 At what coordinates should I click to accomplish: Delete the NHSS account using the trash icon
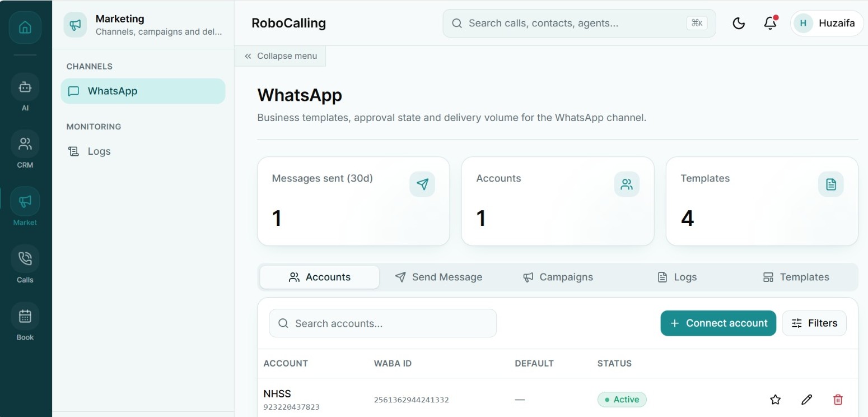(838, 400)
